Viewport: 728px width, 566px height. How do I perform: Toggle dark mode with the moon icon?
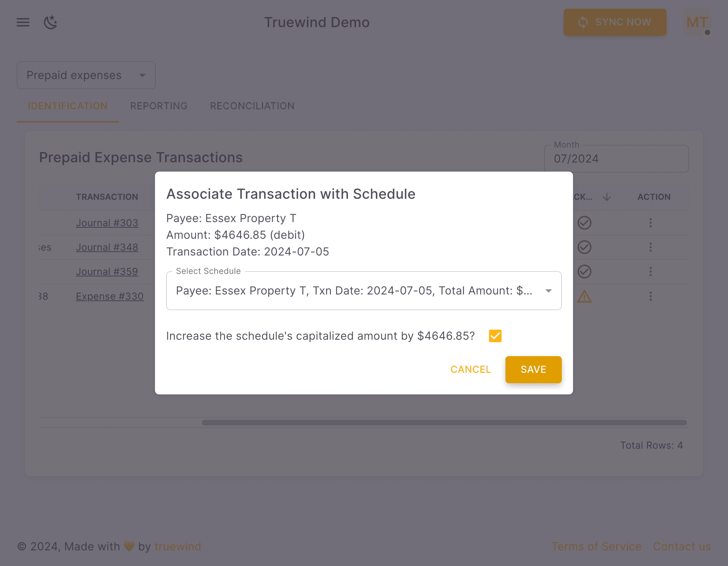pyautogui.click(x=51, y=22)
